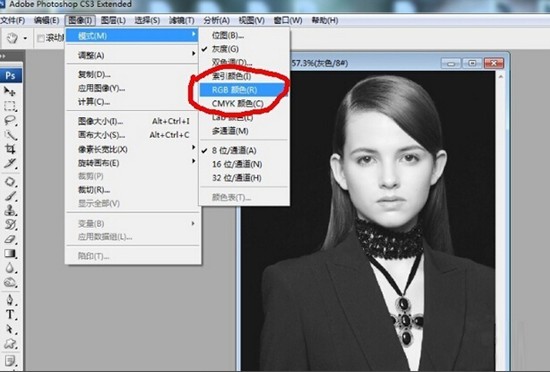Maximize the image document window
550x372 pixels.
tap(472, 63)
